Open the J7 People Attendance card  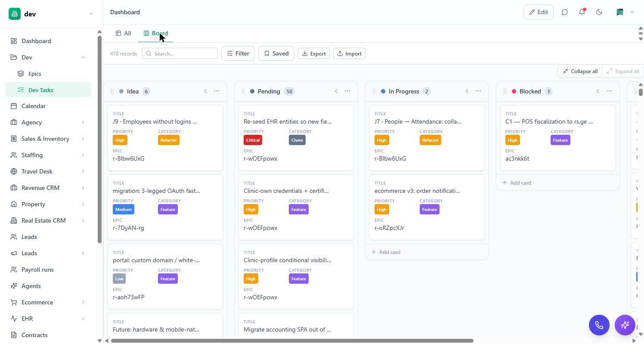(x=427, y=138)
